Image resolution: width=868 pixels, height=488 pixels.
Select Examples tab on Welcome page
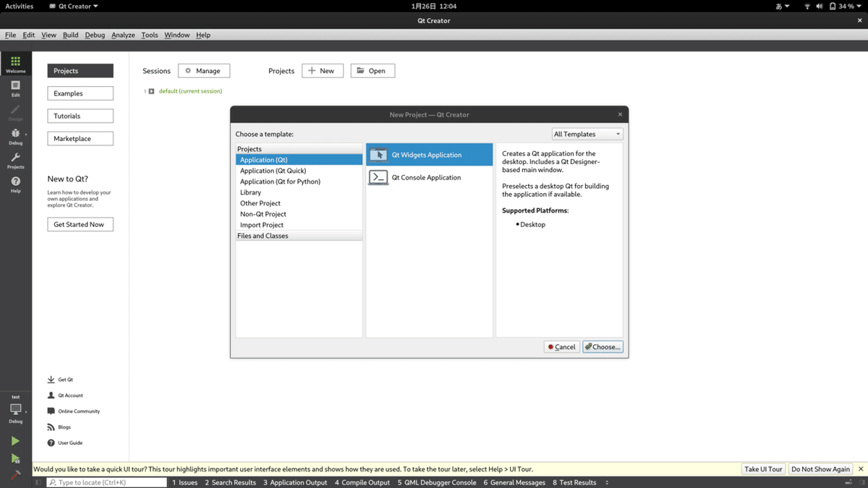click(80, 93)
